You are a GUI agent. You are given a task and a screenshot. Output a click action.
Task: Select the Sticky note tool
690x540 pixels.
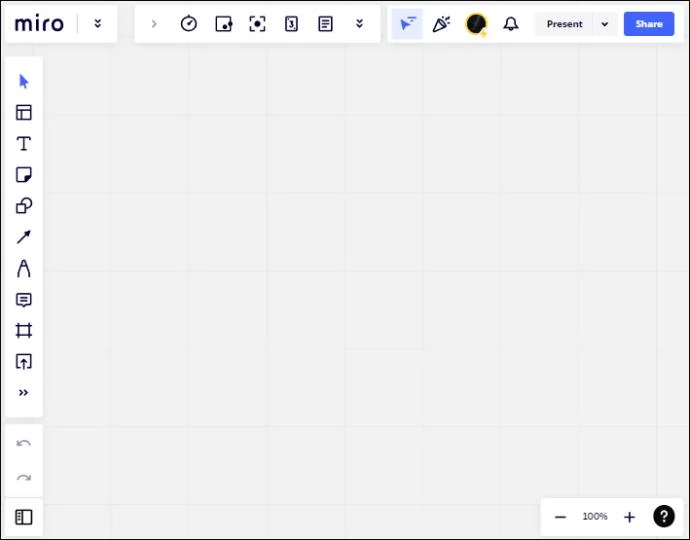(x=24, y=175)
